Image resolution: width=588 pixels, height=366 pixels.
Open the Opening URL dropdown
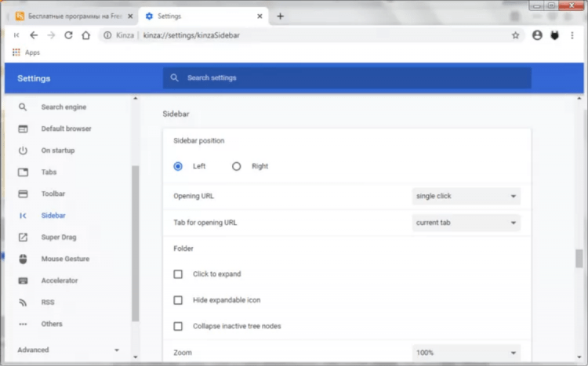pyautogui.click(x=466, y=196)
